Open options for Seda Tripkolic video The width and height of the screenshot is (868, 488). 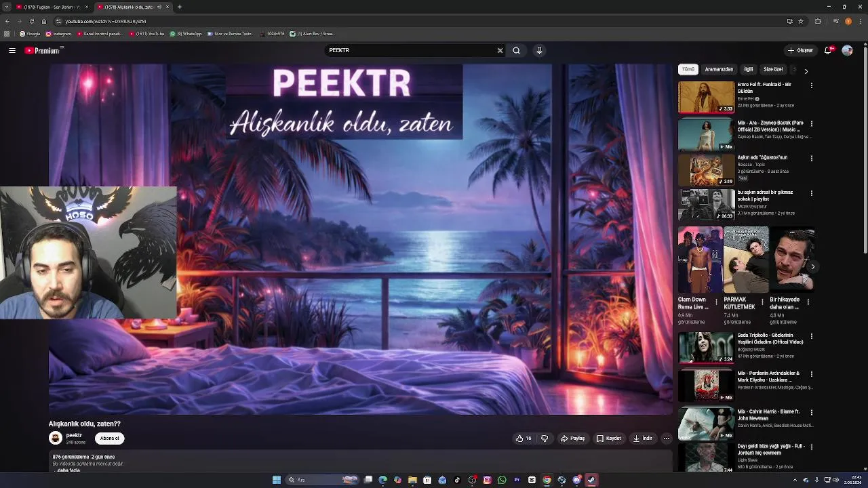[x=811, y=336]
